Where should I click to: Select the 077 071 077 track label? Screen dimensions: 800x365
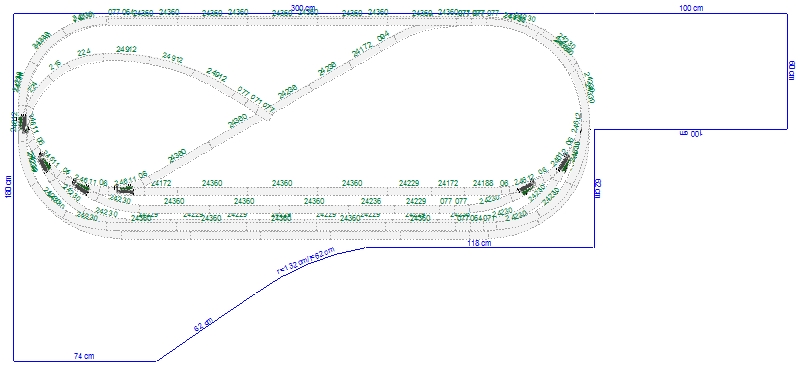257,101
